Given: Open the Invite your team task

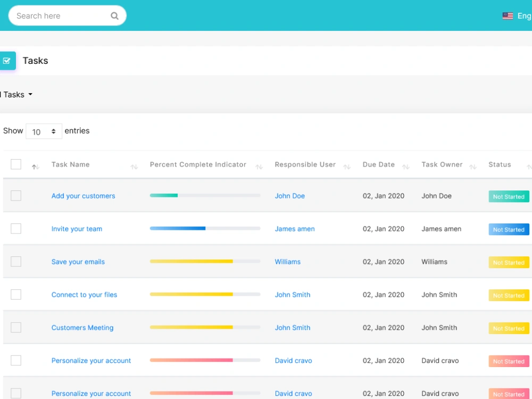Looking at the screenshot, I should [77, 229].
